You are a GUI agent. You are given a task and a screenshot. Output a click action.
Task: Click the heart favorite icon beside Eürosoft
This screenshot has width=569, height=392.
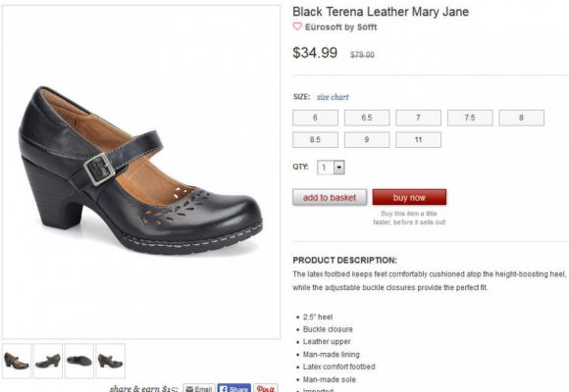point(297,26)
